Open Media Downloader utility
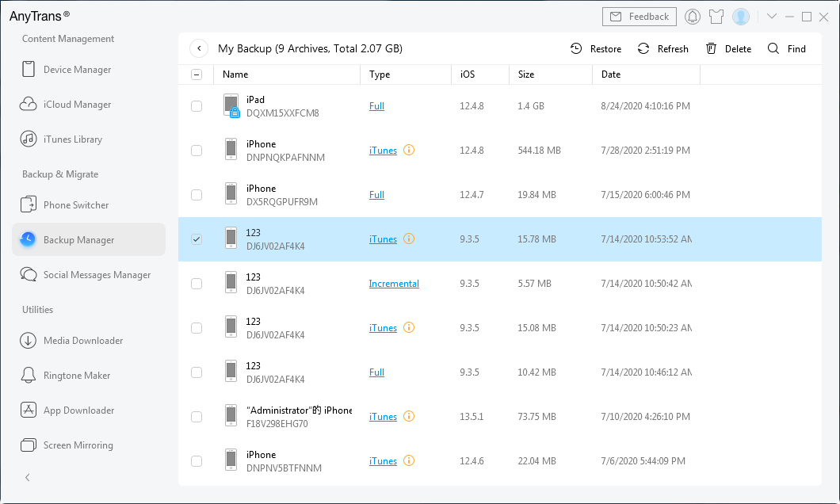840x504 pixels. (x=89, y=341)
